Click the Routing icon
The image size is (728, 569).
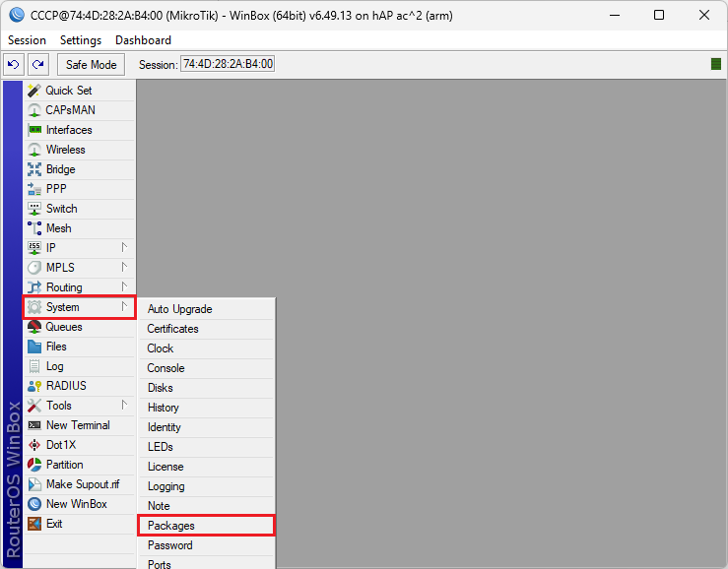[x=34, y=287]
